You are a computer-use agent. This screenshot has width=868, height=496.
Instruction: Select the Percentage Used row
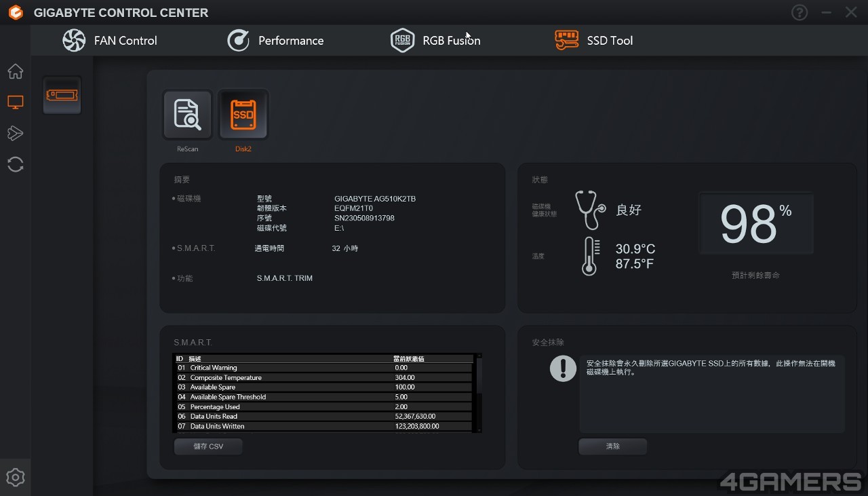324,407
